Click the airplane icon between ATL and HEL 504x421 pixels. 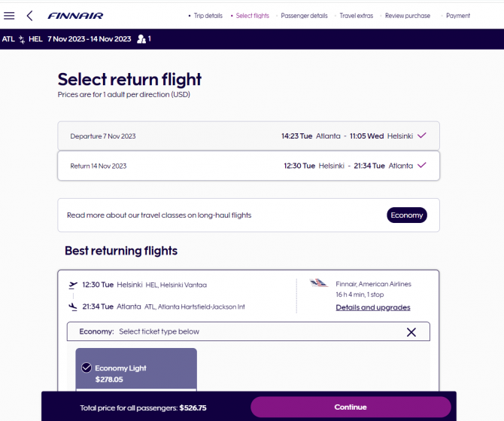pyautogui.click(x=22, y=39)
